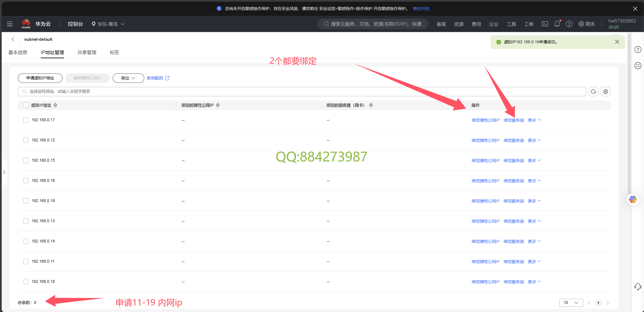The image size is (644, 312).
Task: Open the feedback smiley icon
Action: point(638,66)
